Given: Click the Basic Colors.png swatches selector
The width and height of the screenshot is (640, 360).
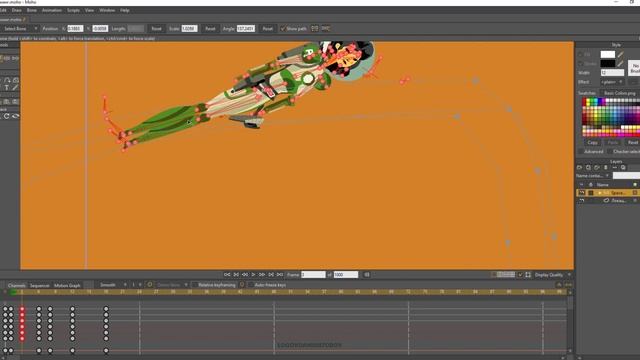Looking at the screenshot, I should pyautogui.click(x=620, y=93).
